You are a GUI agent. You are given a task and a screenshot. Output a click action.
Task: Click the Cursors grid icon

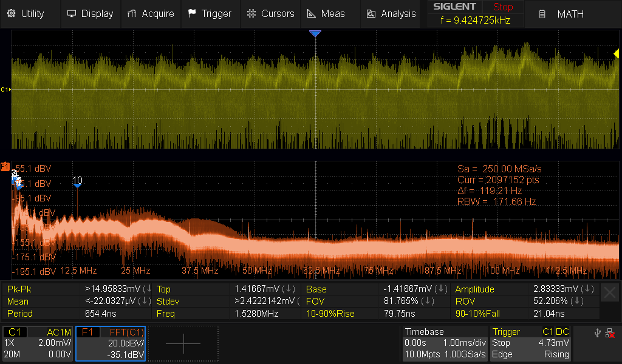pyautogui.click(x=251, y=13)
